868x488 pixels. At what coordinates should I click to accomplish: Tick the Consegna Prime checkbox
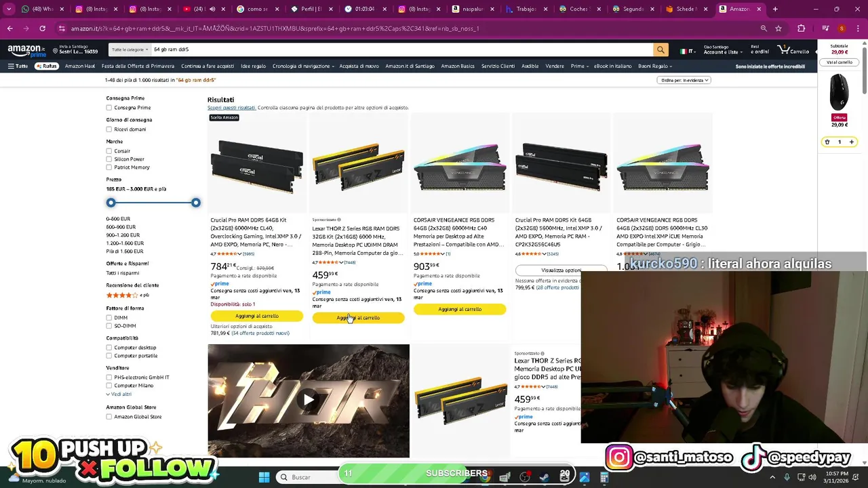[108, 108]
